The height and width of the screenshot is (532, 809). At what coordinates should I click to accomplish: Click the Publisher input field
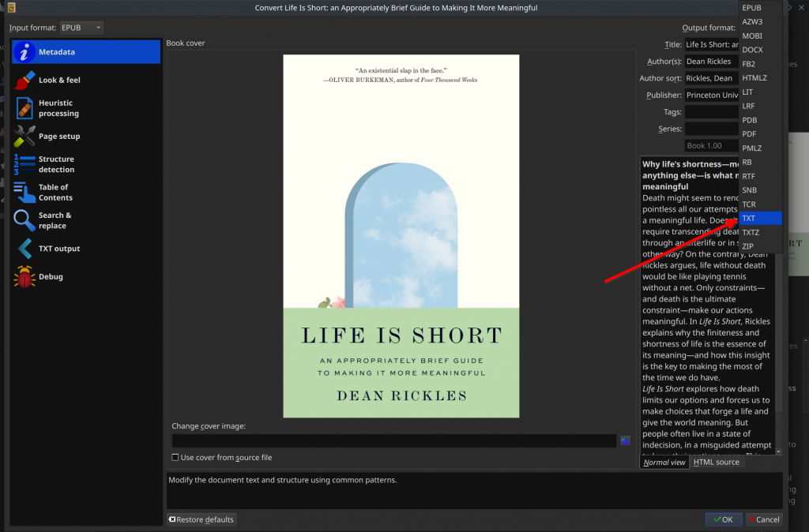tap(712, 96)
